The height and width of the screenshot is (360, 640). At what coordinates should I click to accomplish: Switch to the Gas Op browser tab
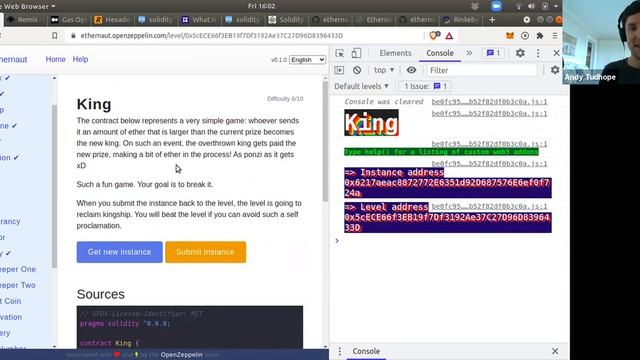pos(69,20)
